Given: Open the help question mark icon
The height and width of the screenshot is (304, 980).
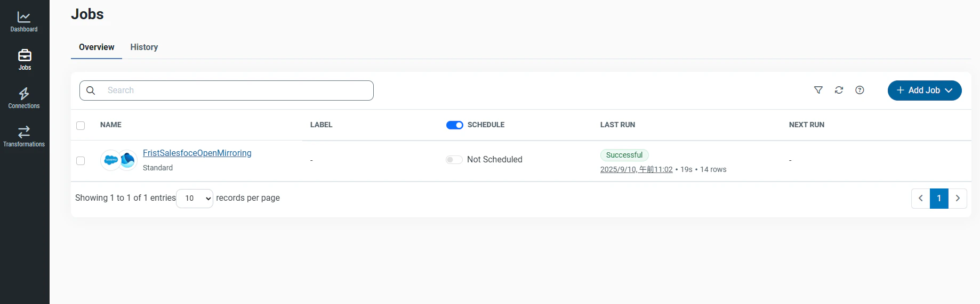Looking at the screenshot, I should pos(859,90).
